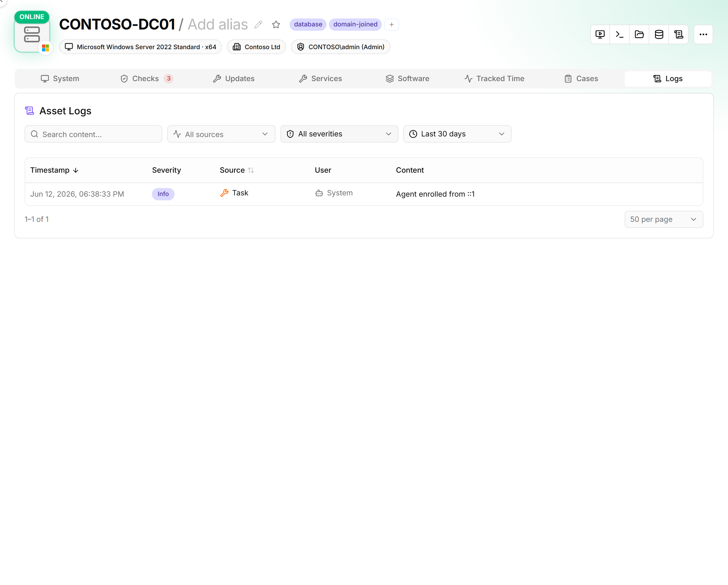
Task: Open the file browser folder icon
Action: (x=639, y=34)
